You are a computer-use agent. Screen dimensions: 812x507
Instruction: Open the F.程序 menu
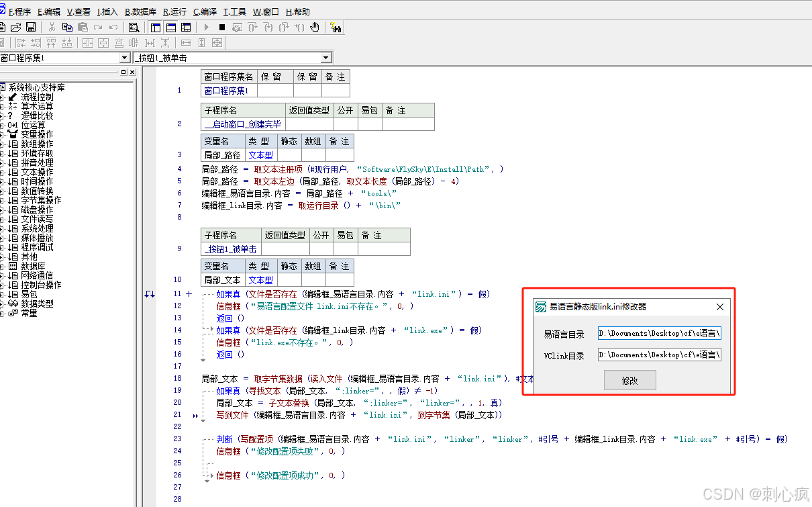click(19, 11)
